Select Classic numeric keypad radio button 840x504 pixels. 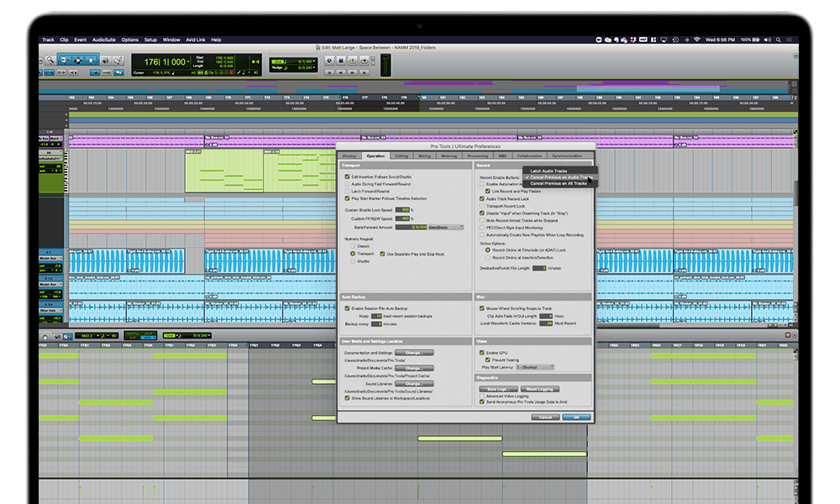[353, 246]
